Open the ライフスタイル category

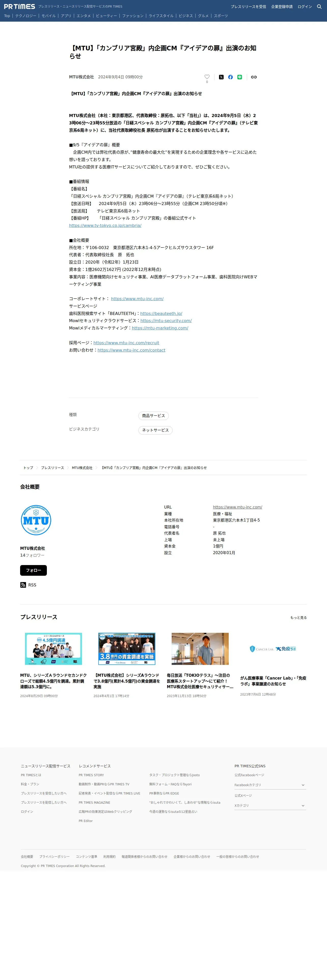[x=161, y=16]
